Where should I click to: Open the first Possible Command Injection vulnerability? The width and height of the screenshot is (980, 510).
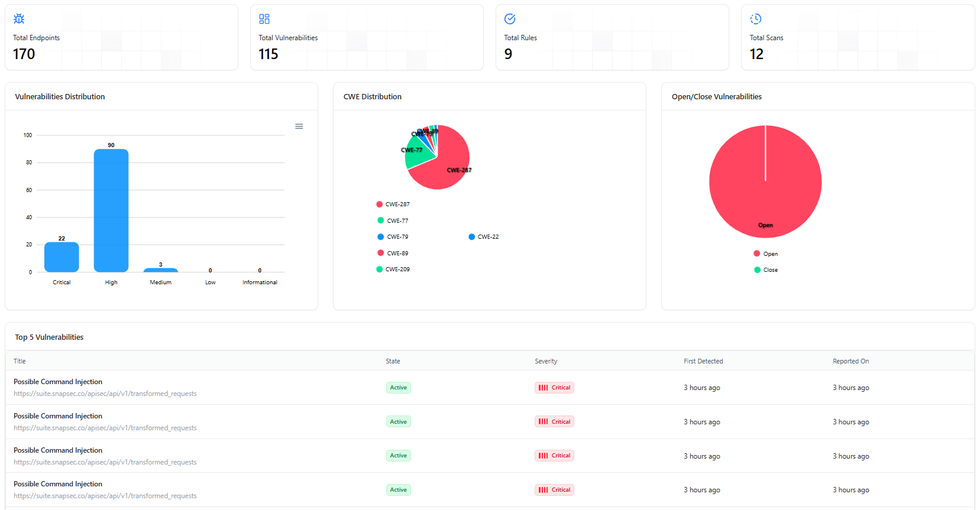coord(58,382)
